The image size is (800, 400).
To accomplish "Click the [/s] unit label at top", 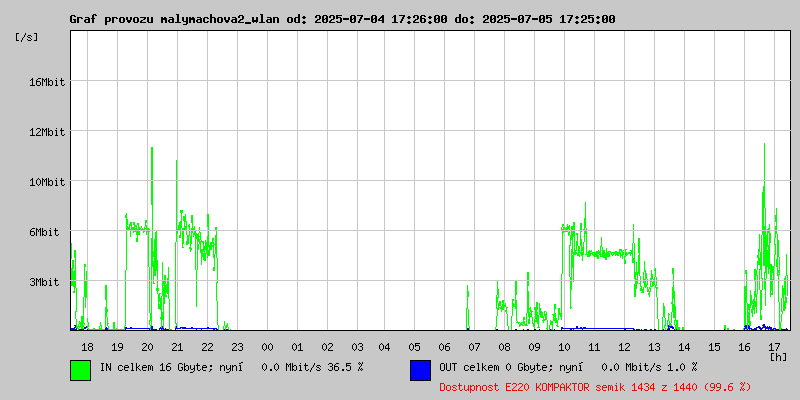I will (27, 37).
